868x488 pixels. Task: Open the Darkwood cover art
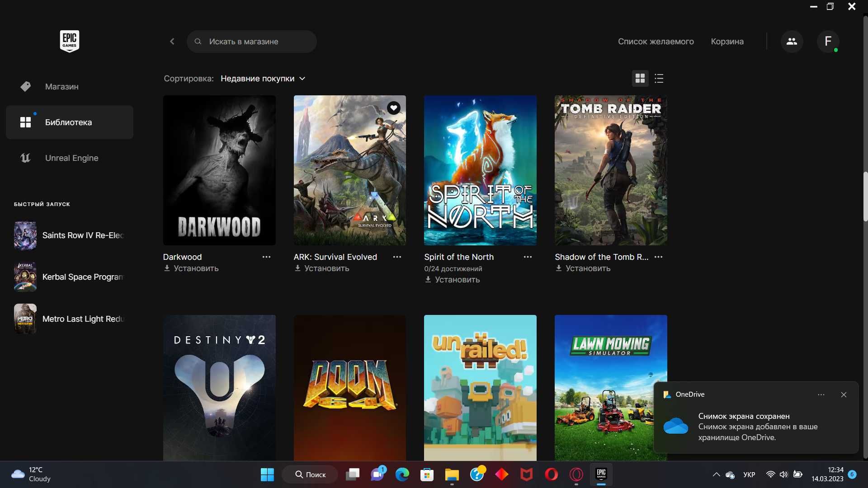click(219, 170)
